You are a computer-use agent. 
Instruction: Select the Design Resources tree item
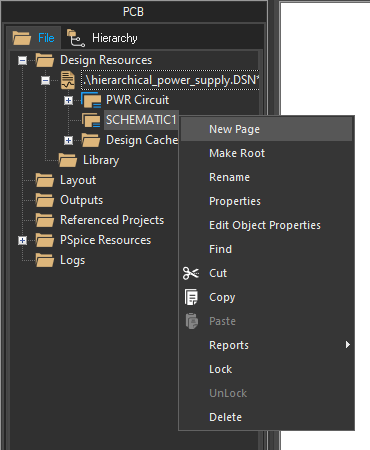[106, 60]
